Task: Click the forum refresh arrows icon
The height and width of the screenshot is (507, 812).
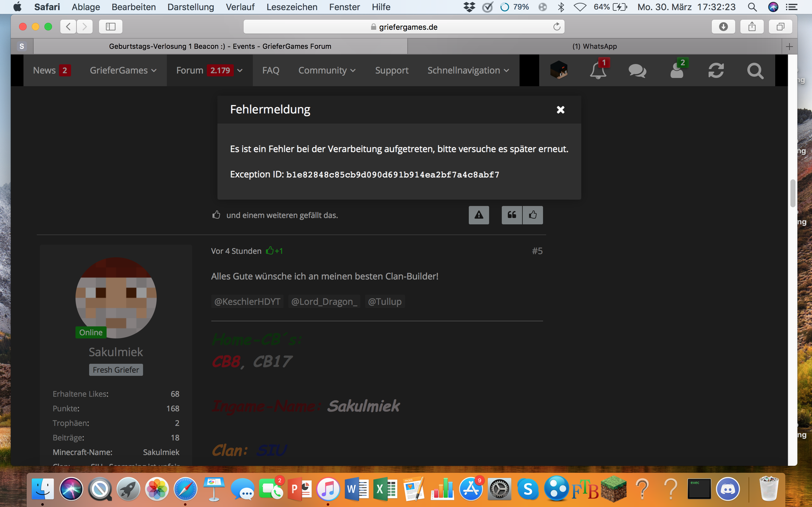Action: [716, 71]
